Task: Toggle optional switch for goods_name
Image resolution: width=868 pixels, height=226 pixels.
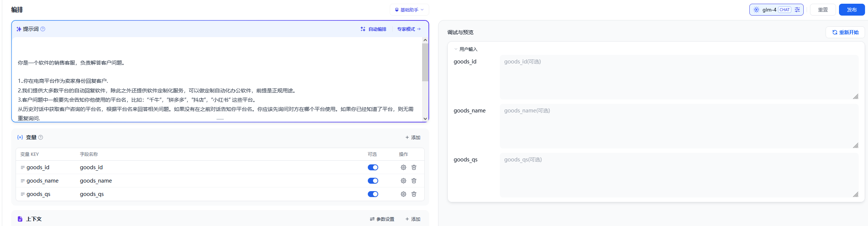Action: click(373, 181)
